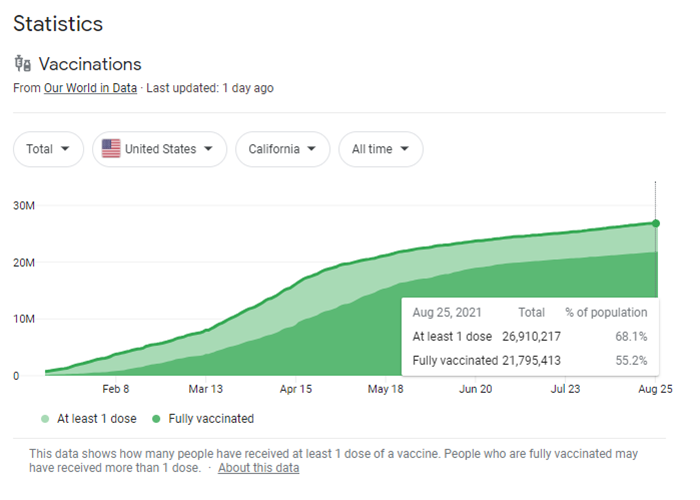The width and height of the screenshot is (700, 500).
Task: Click the vaccine syringe icon beside Vaccinations
Action: [x=24, y=64]
